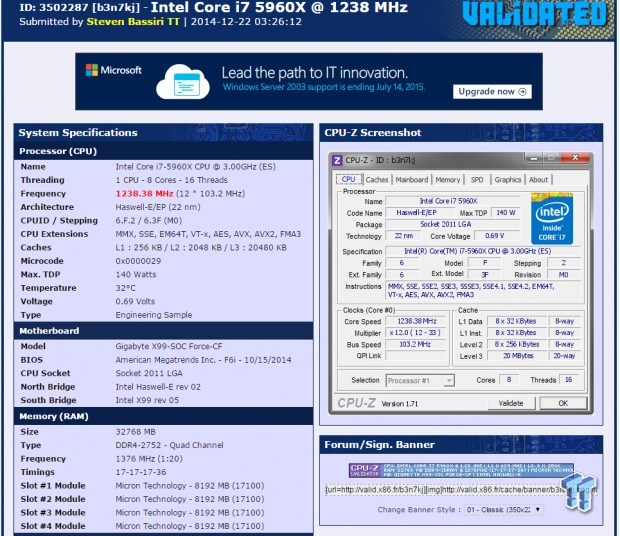620x536 pixels.
Task: Click the Instructions list in CPU-Z
Action: (483, 291)
